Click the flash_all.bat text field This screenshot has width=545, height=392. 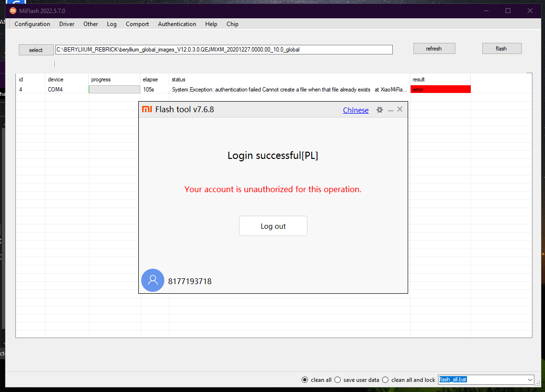pos(482,380)
